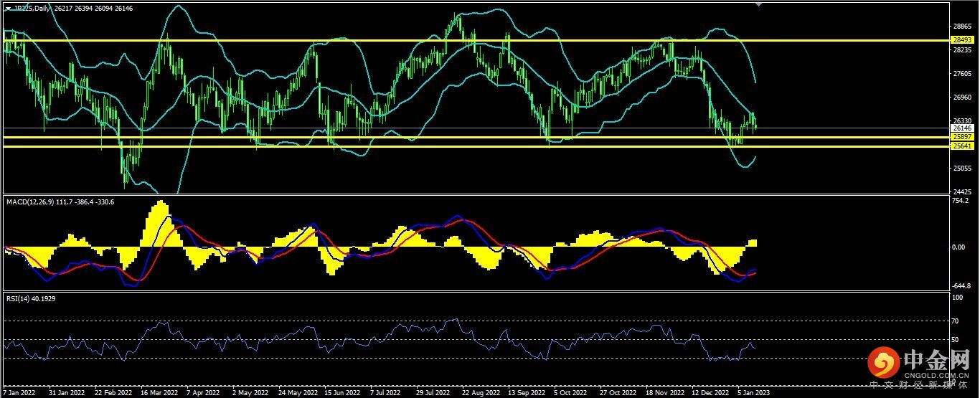Screen dimensions: 980x398
Task: Click the dropdown triangle beside JP225,Daily
Action: click(7, 9)
